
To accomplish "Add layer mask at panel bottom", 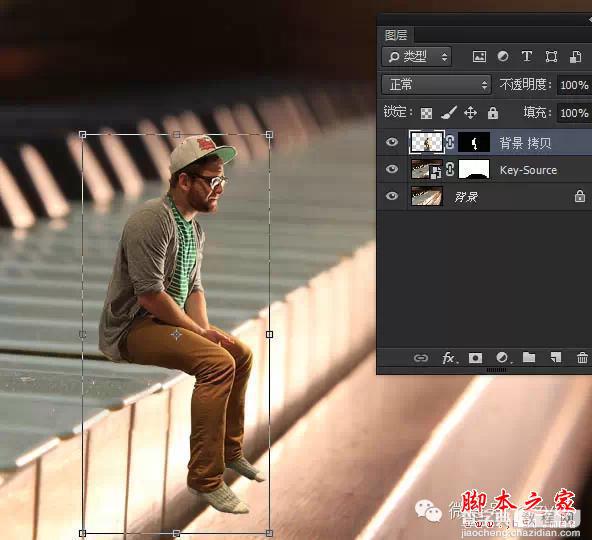I will click(x=475, y=358).
